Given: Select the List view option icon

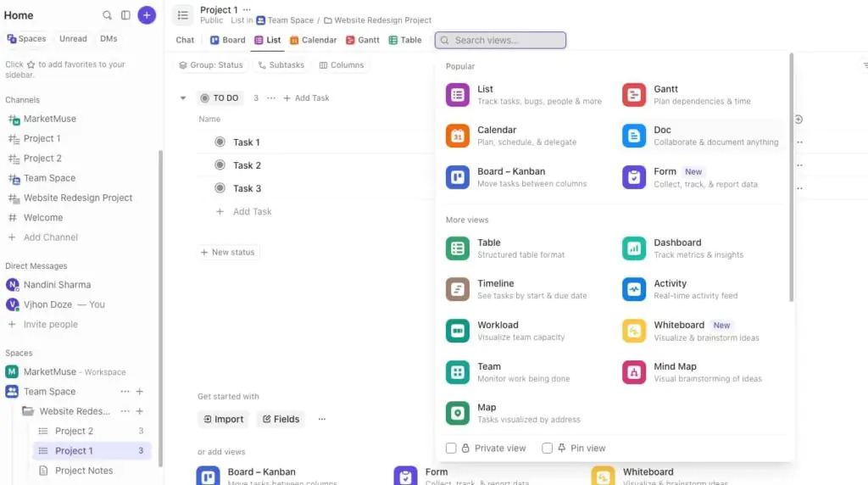Looking at the screenshot, I should pyautogui.click(x=457, y=95).
